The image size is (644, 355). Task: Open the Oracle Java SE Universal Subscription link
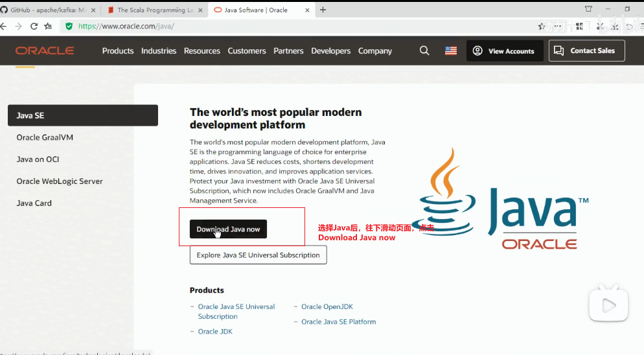(236, 312)
